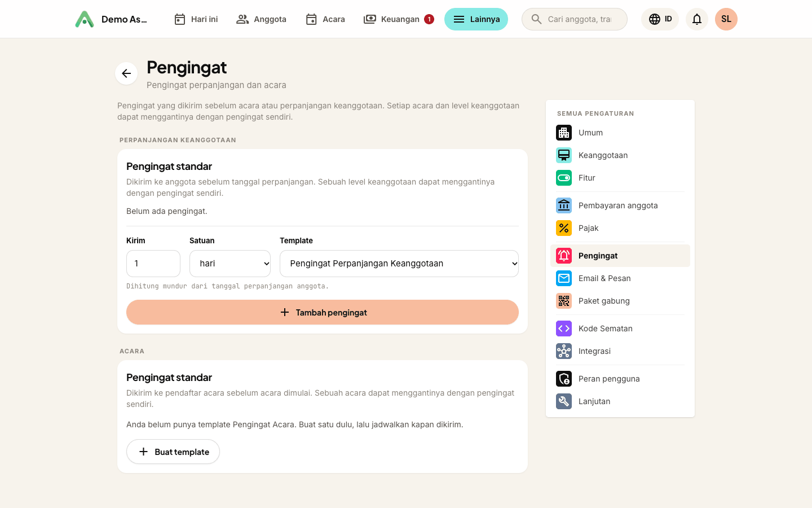Click the Peran pengguna shield icon
The width and height of the screenshot is (812, 508).
coord(564,379)
